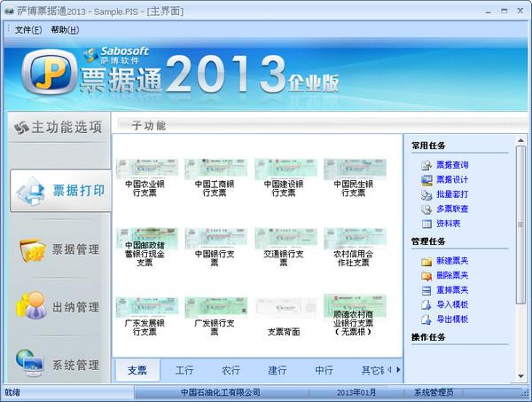The height and width of the screenshot is (402, 532).
Task: Click the 批量套打 printer icon
Action: [426, 195]
